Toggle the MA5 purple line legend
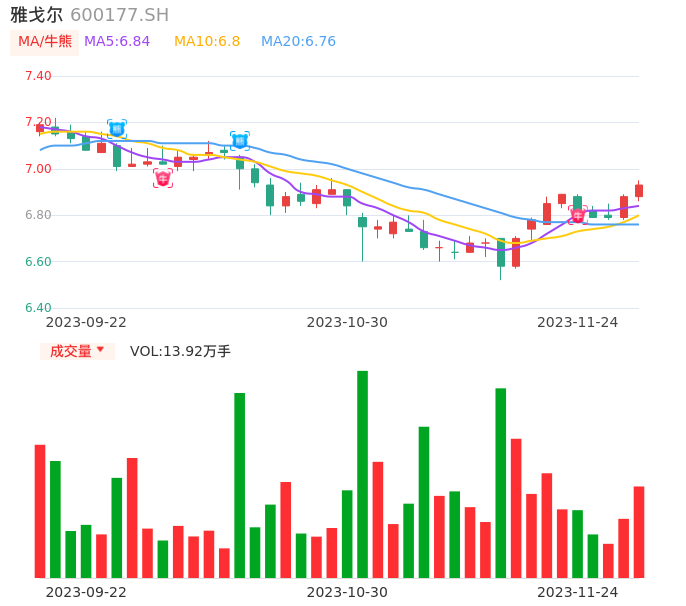 117,42
